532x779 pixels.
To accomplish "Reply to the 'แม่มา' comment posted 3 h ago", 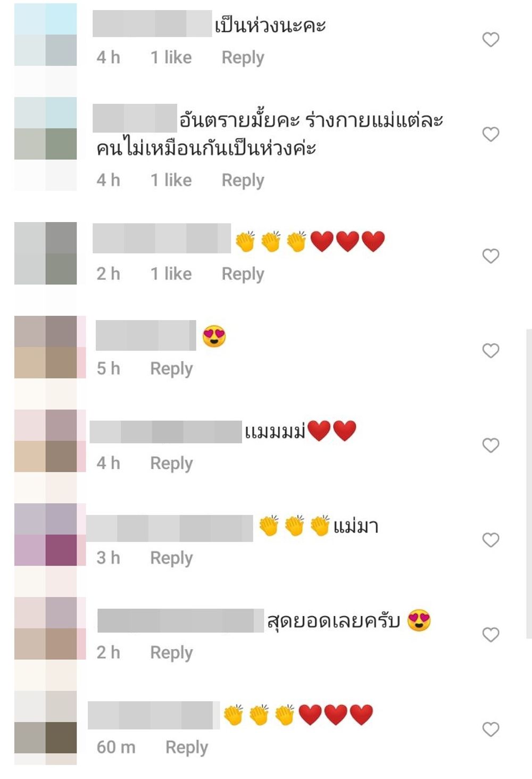I will (171, 559).
